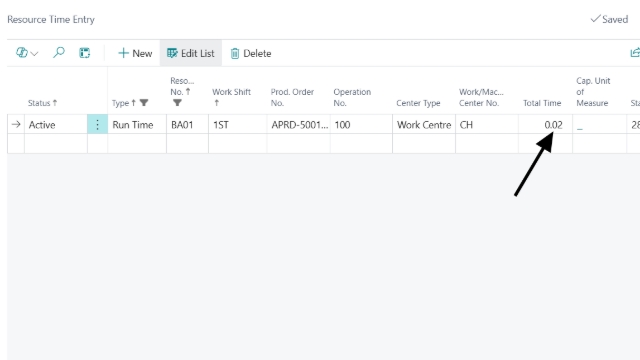Click the Cap. Unit of Measure underscore cell
The image size is (640, 360).
coord(600,124)
